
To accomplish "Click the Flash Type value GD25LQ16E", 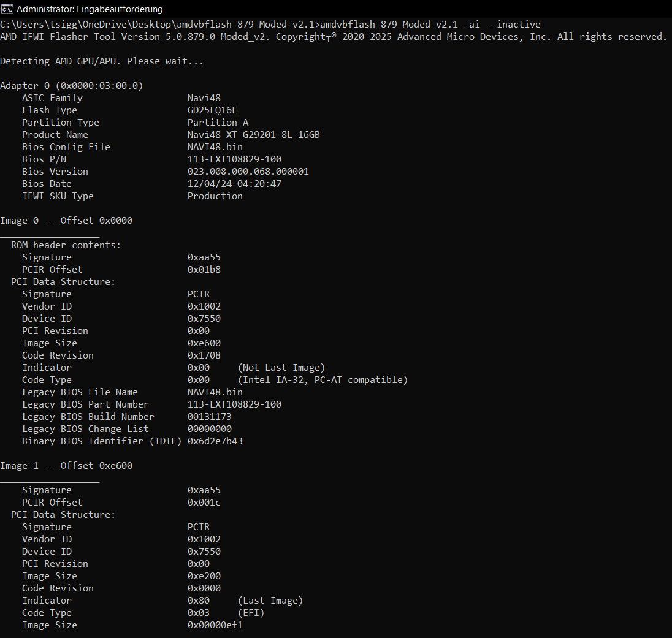I will tap(213, 110).
